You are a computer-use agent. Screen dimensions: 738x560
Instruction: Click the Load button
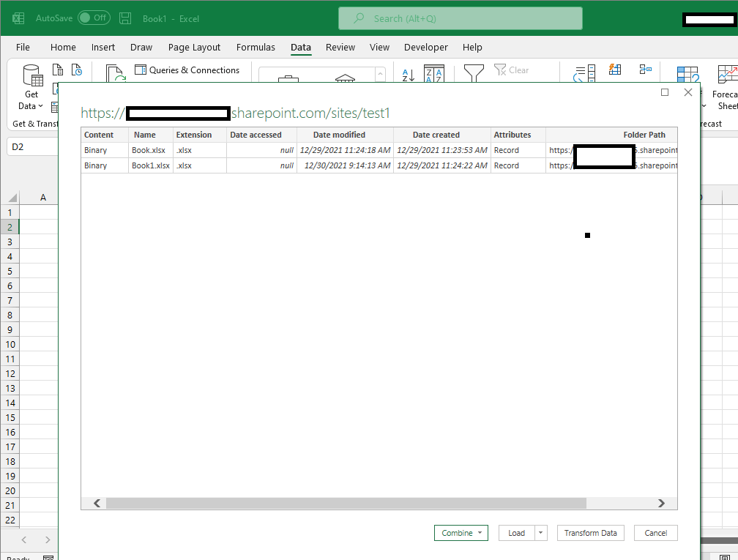(x=516, y=533)
